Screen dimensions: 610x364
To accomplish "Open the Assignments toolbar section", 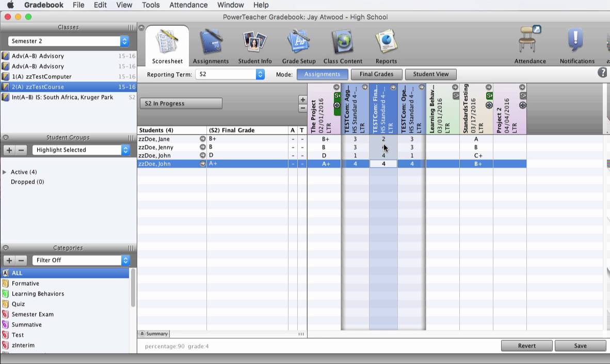I will (211, 46).
